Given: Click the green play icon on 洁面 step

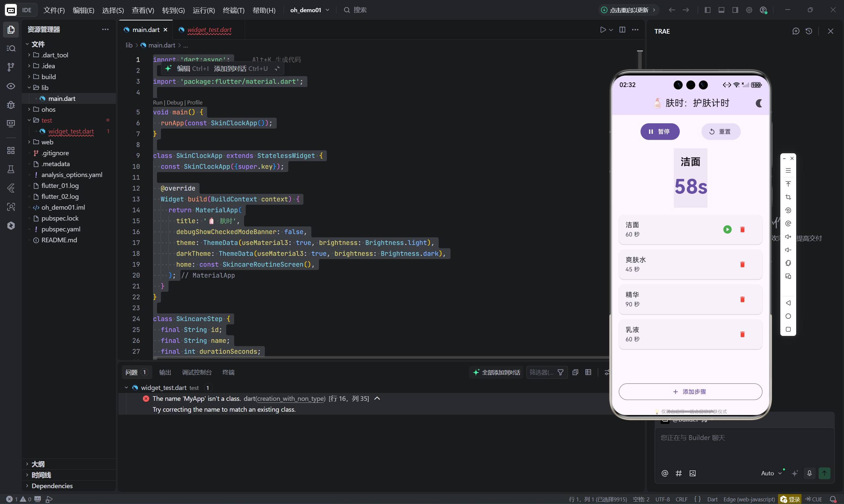Looking at the screenshot, I should (727, 229).
